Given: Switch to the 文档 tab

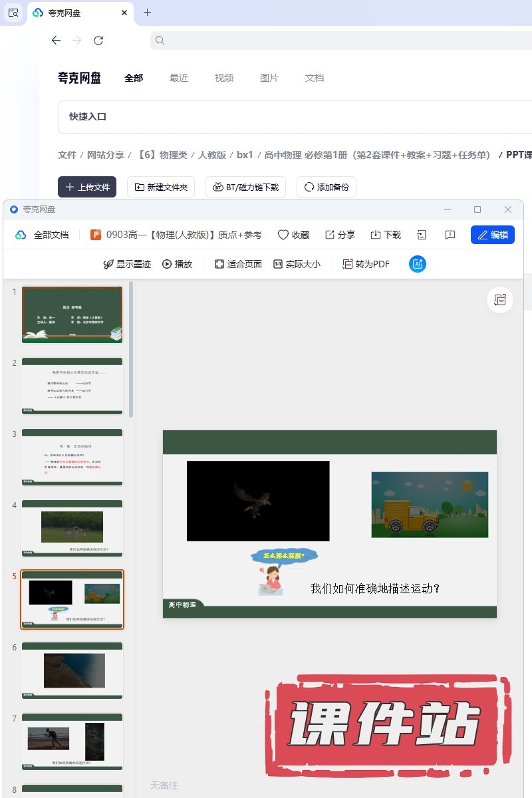Looking at the screenshot, I should pyautogui.click(x=315, y=78).
